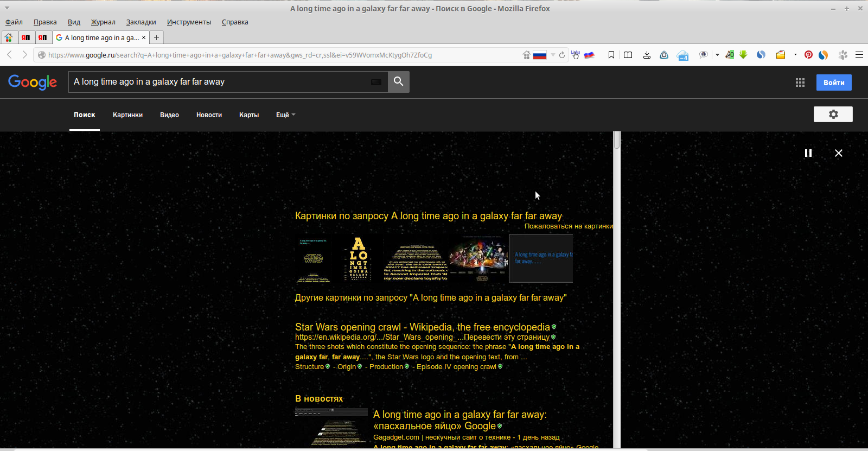
Task: Open the downloads tray icon
Action: (x=647, y=55)
